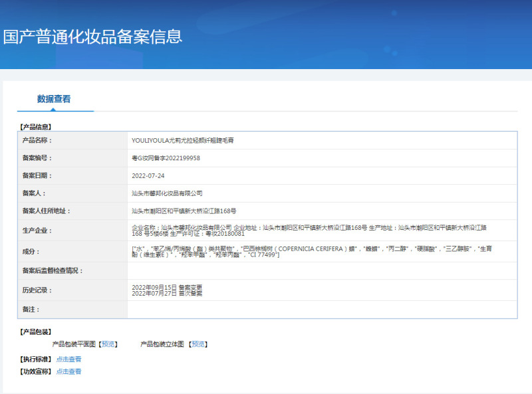Click the 【产品信息】 section heading
This screenshot has width=532, height=394.
[x=36, y=127]
